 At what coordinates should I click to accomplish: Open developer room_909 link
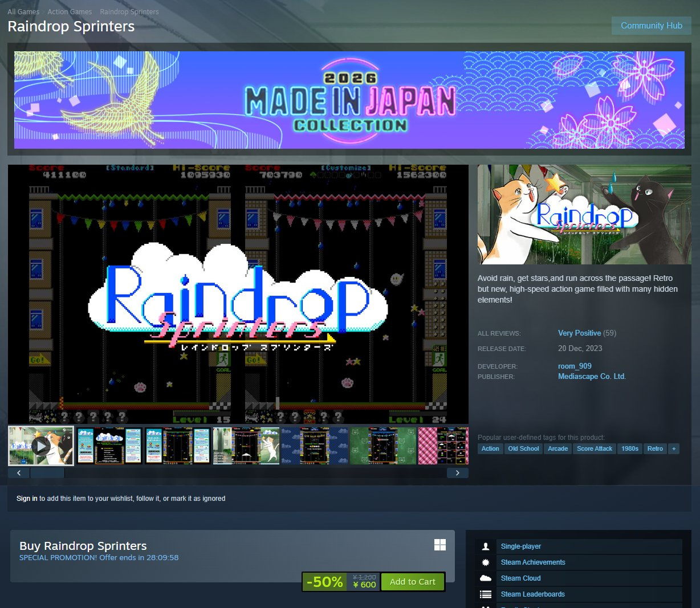coord(575,366)
